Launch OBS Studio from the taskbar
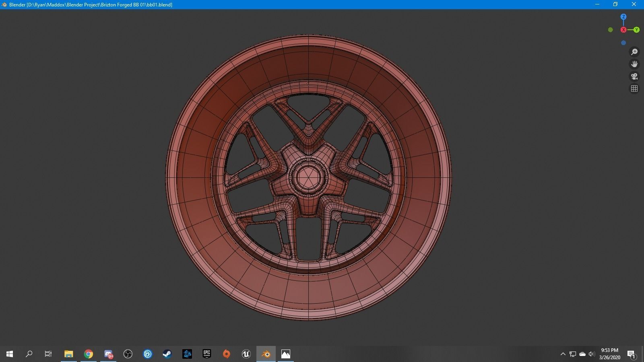The height and width of the screenshot is (362, 644). pyautogui.click(x=128, y=354)
